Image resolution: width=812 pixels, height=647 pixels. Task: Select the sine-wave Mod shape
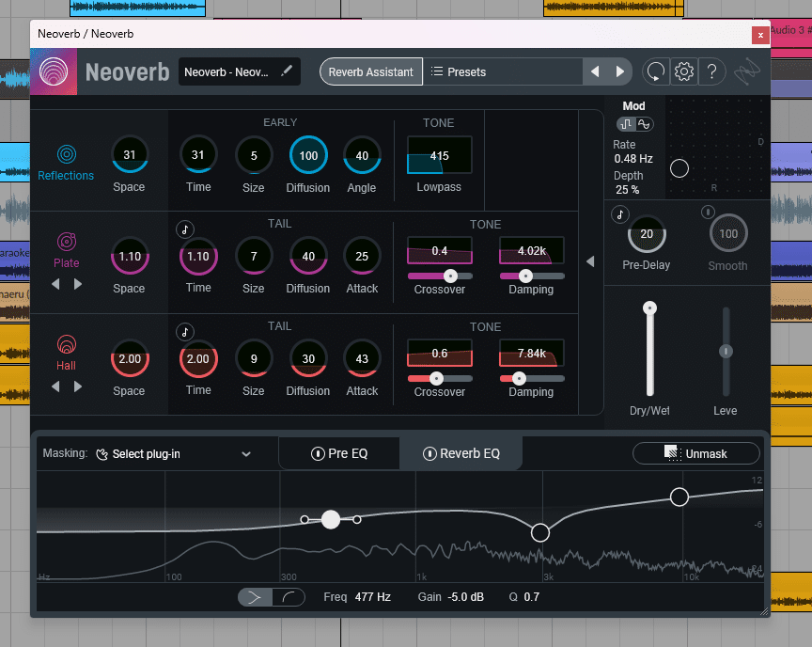pos(644,124)
